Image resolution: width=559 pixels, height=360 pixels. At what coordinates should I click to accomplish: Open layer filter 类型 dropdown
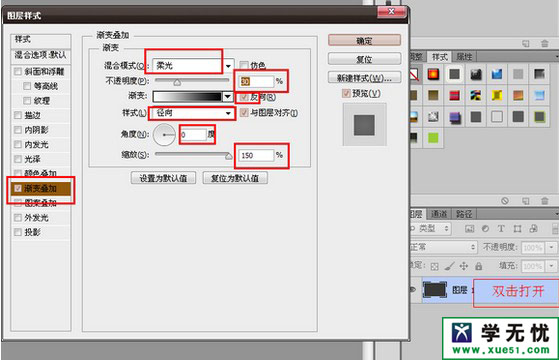click(431, 228)
